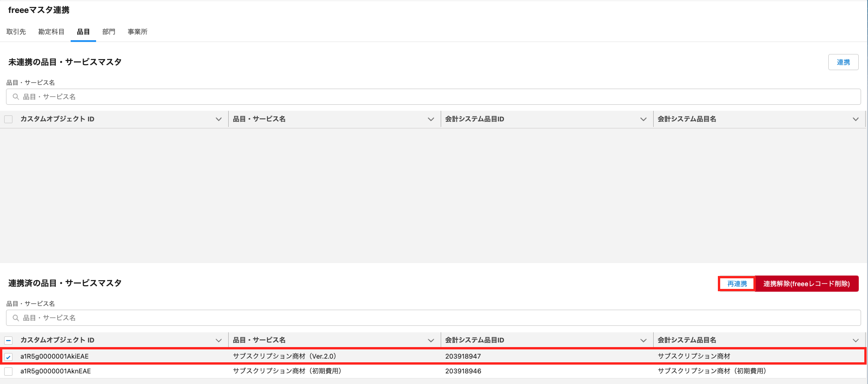Image resolution: width=868 pixels, height=384 pixels.
Task: Toggle select-all checkbox in unlinked items table
Action: coord(8,120)
